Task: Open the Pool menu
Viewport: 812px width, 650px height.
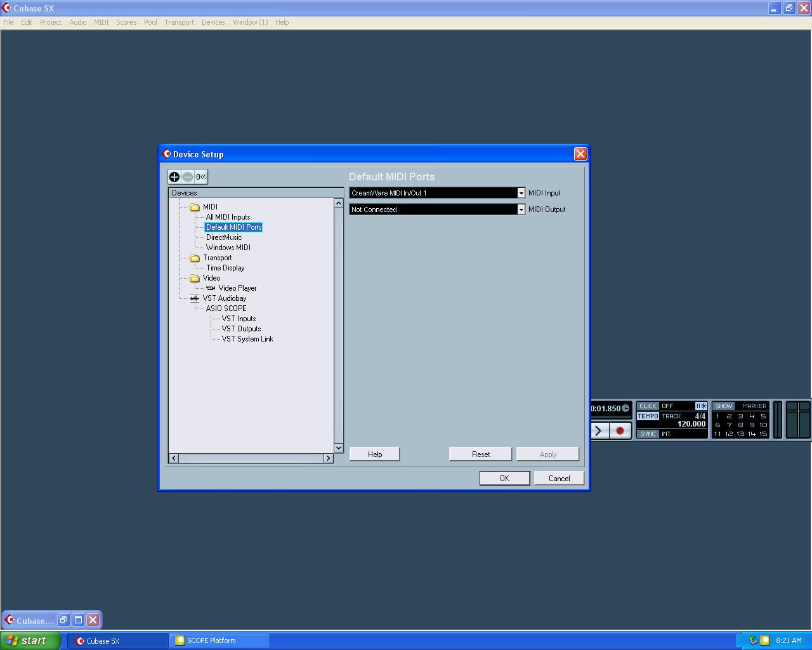Action: pos(150,22)
